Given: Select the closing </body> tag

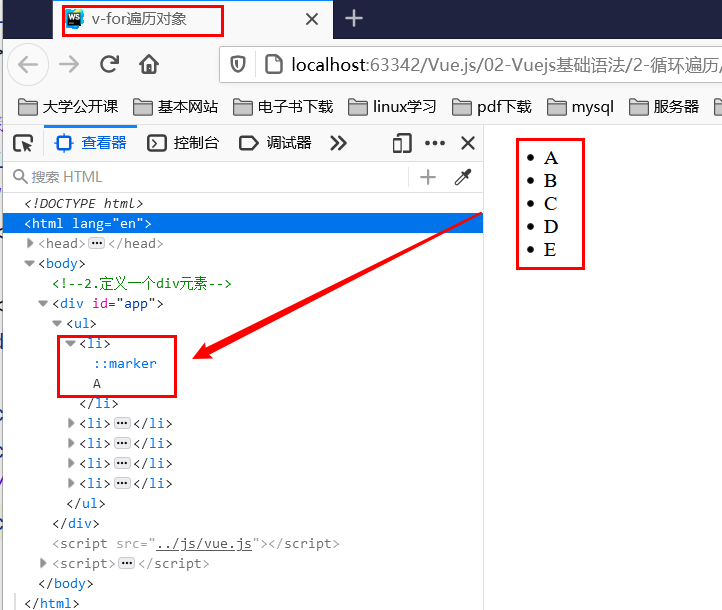Looking at the screenshot, I should [66, 583].
